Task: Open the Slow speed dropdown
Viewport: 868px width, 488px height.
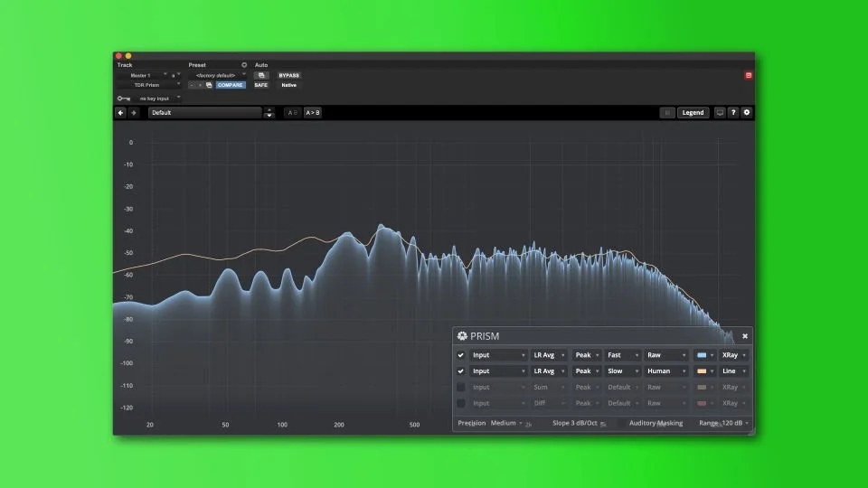Action: (x=622, y=371)
